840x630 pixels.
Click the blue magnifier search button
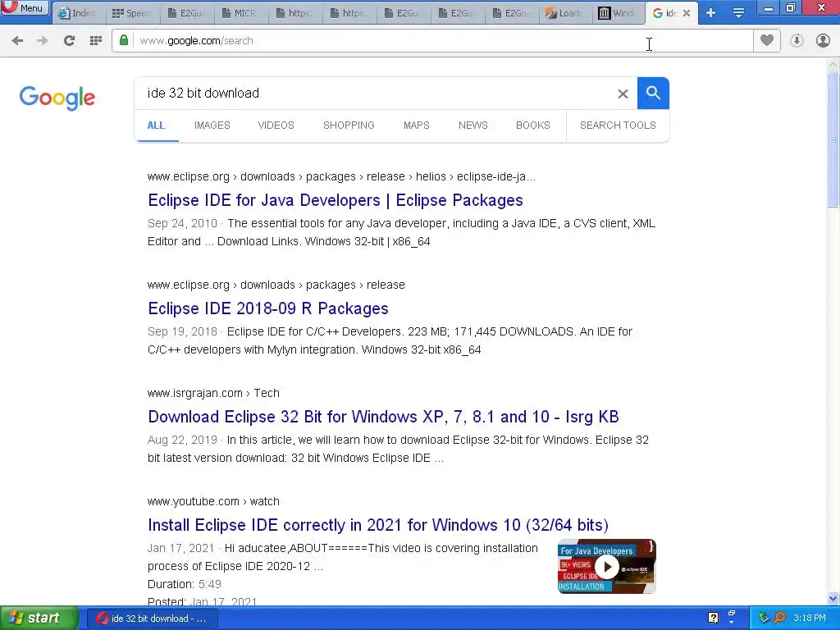click(653, 94)
